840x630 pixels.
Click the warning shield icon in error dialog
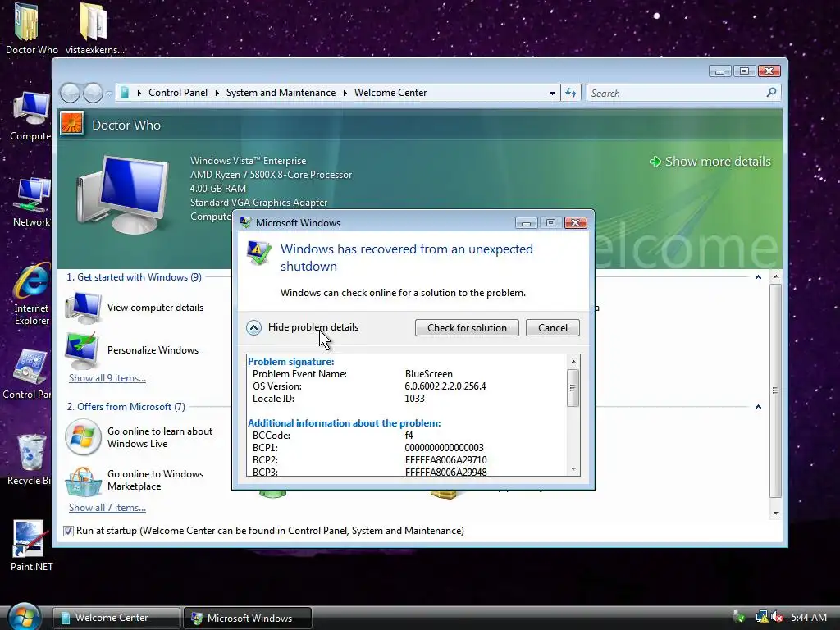258,253
